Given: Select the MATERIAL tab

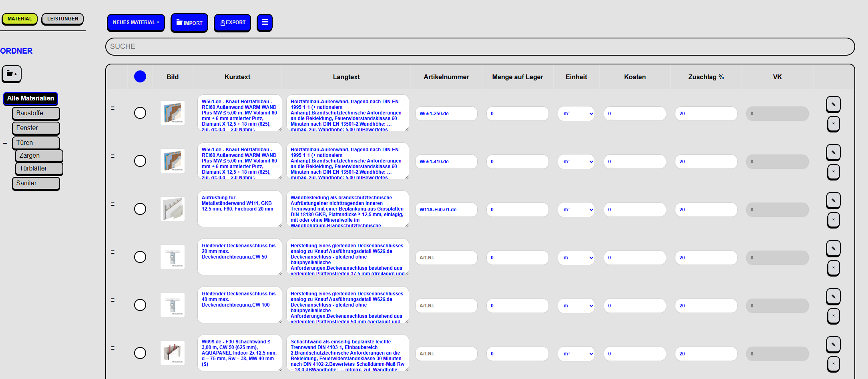Looking at the screenshot, I should pyautogui.click(x=20, y=19).
